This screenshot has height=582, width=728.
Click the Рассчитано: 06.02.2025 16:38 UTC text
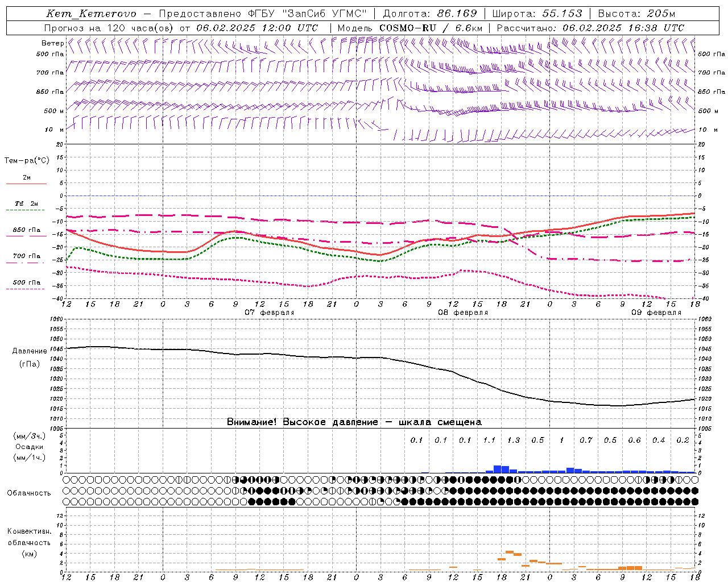(590, 28)
